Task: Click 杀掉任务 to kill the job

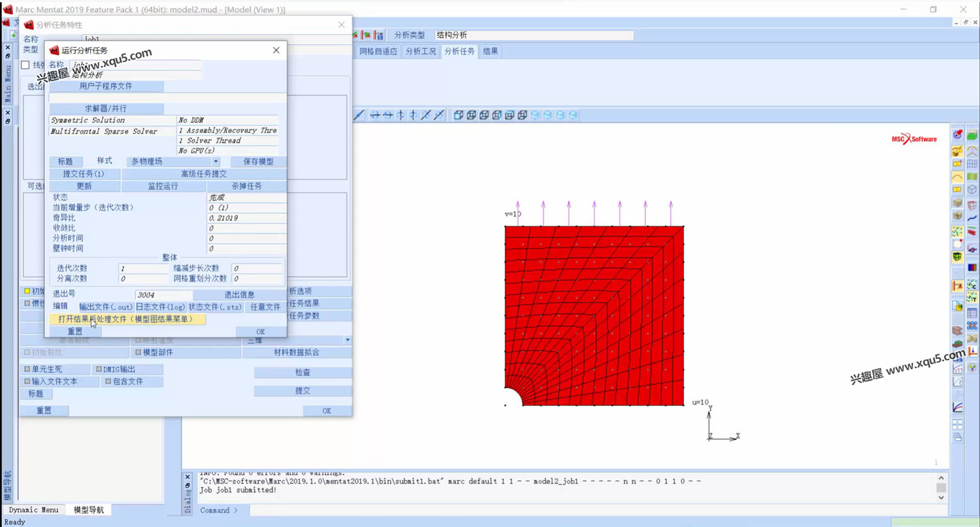Action: [246, 186]
